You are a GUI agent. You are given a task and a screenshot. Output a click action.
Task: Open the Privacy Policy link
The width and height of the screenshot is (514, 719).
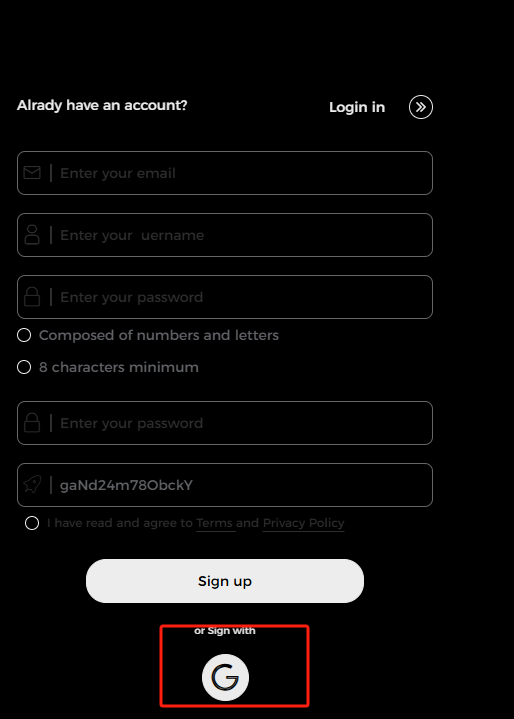click(x=304, y=523)
